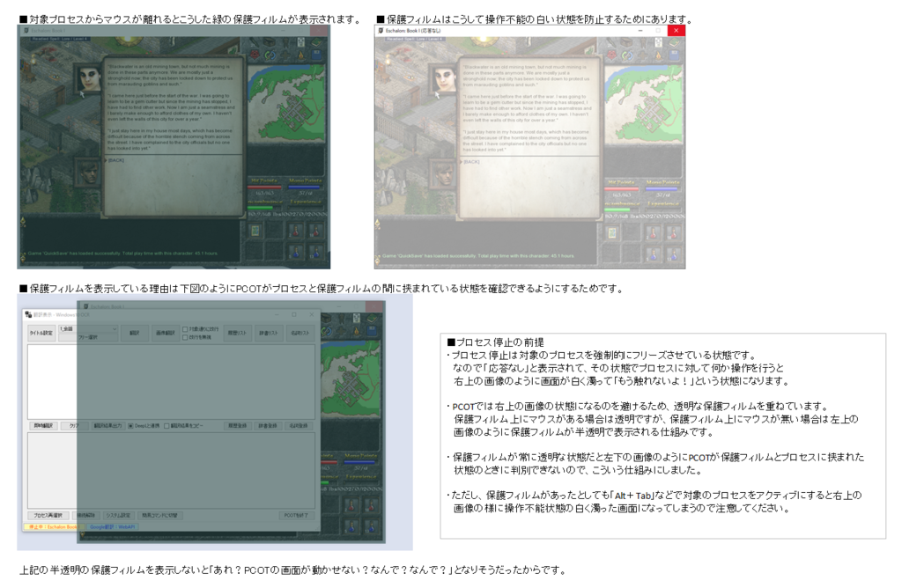The image size is (902, 588).
Task: Click the 簡易コマンドに切替 button
Action: pos(160,516)
